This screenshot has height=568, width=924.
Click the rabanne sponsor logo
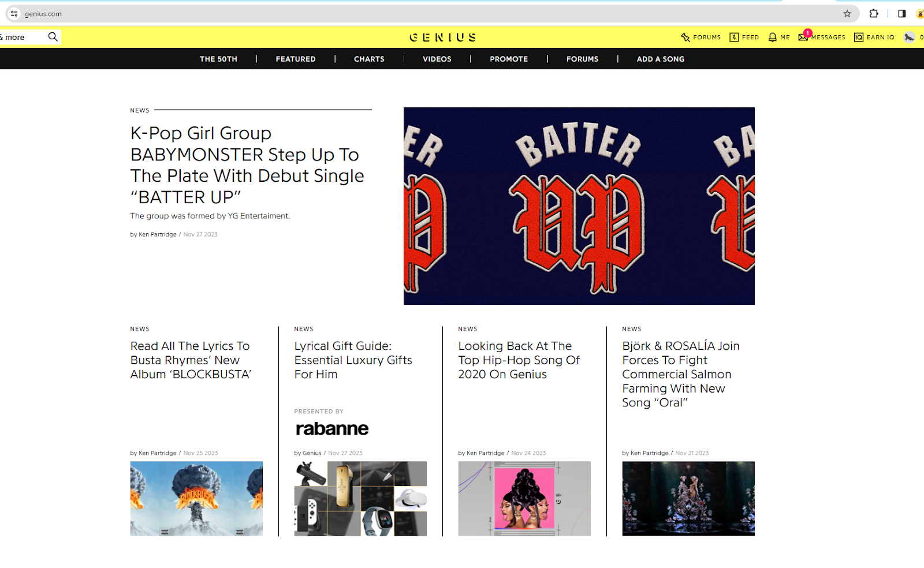tap(332, 428)
